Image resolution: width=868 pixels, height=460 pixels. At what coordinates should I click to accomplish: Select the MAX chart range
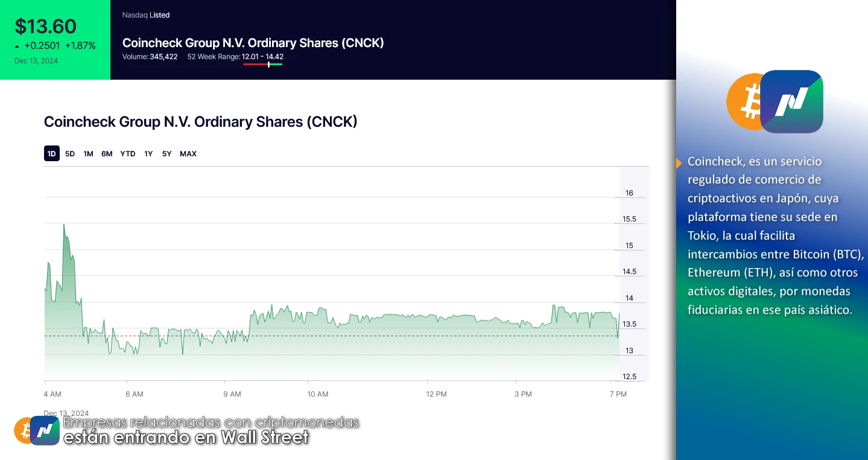click(x=188, y=154)
